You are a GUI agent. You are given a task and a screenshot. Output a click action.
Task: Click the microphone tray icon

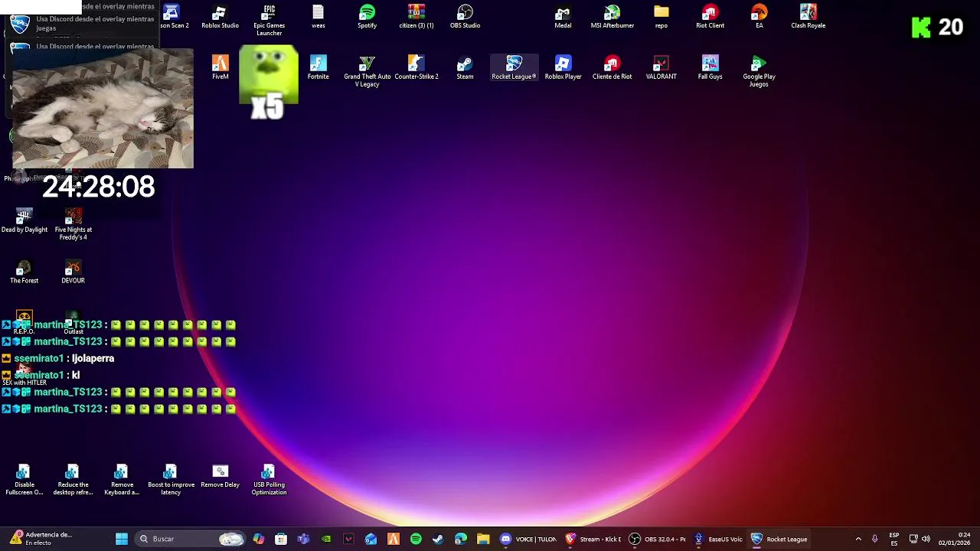[x=874, y=539]
